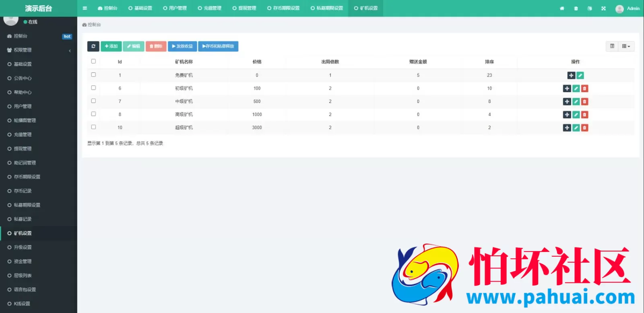Image resolution: width=644 pixels, height=313 pixels.
Task: Delete the 超级矿机 row
Action: [585, 128]
